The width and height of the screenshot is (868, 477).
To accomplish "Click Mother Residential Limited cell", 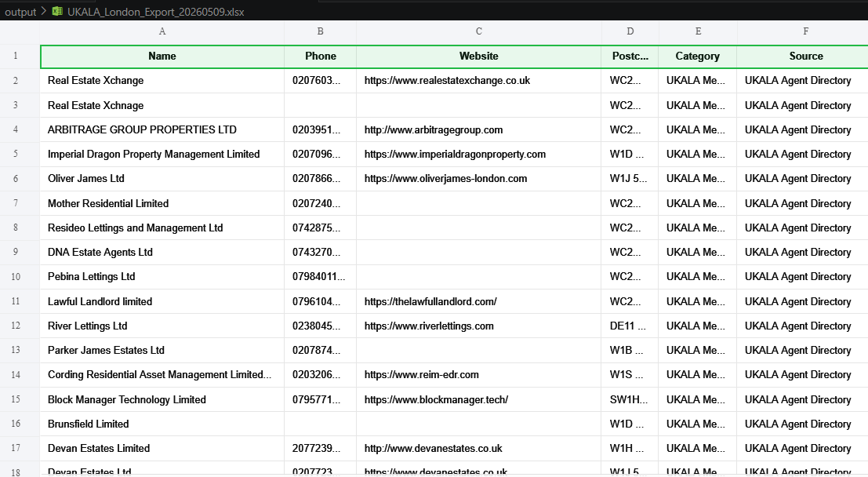I will coord(162,203).
